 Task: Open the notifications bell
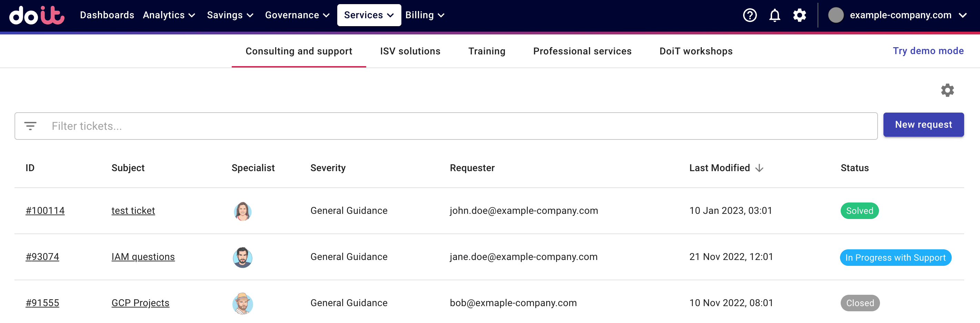[774, 15]
